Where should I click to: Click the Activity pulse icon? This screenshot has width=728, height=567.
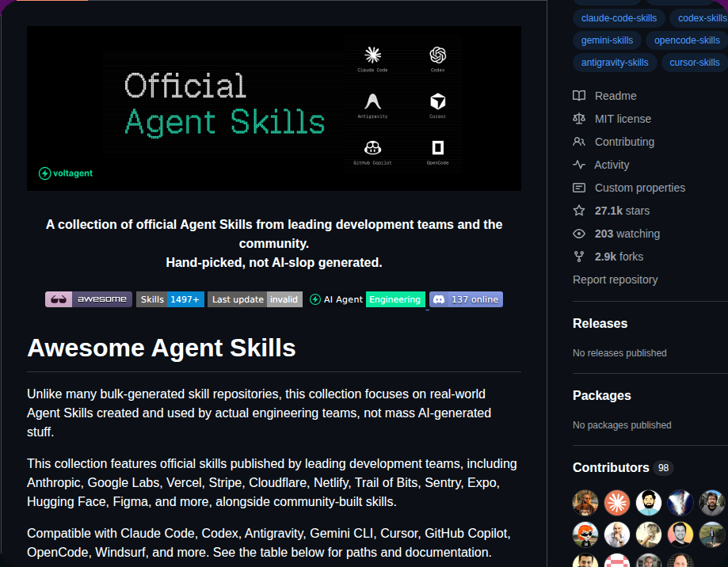579,165
